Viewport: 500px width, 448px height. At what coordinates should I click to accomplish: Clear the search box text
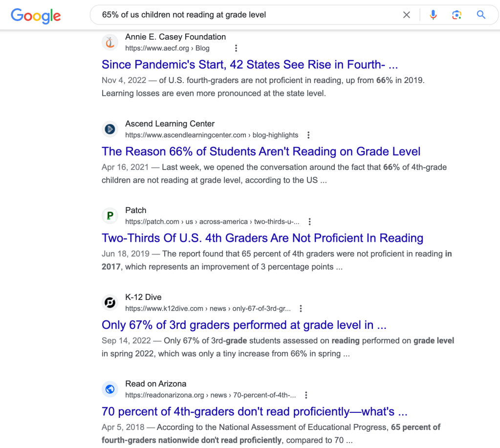406,15
